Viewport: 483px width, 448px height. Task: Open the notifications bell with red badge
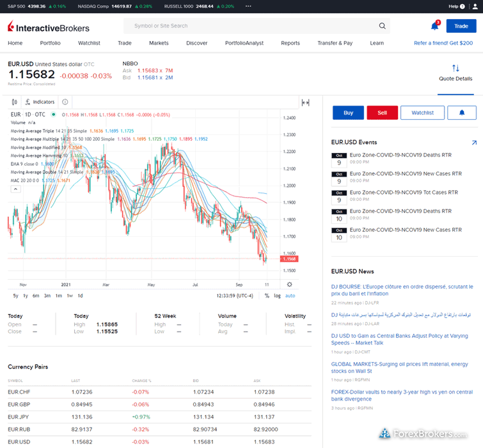tap(435, 26)
